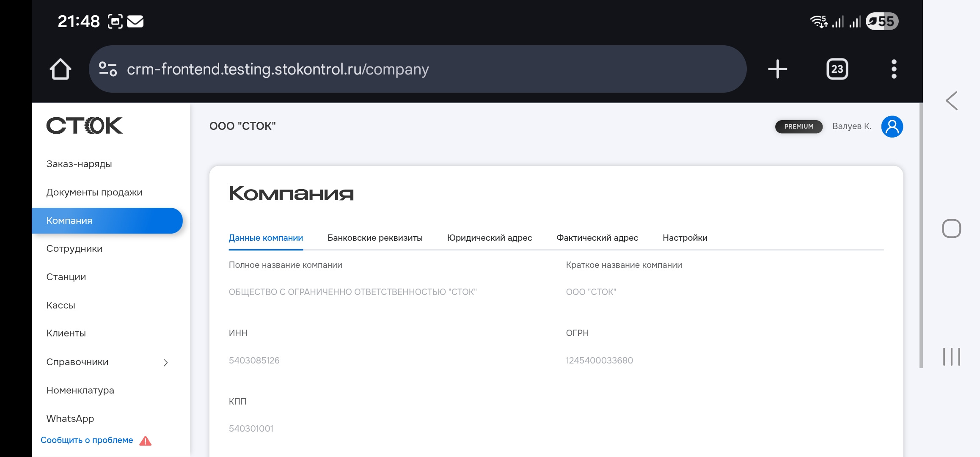Click the Сообщить о проблеме link
This screenshot has height=457, width=980.
87,440
